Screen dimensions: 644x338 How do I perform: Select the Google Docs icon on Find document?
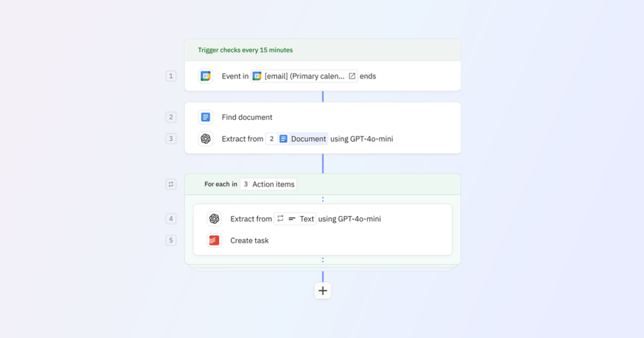coord(205,117)
